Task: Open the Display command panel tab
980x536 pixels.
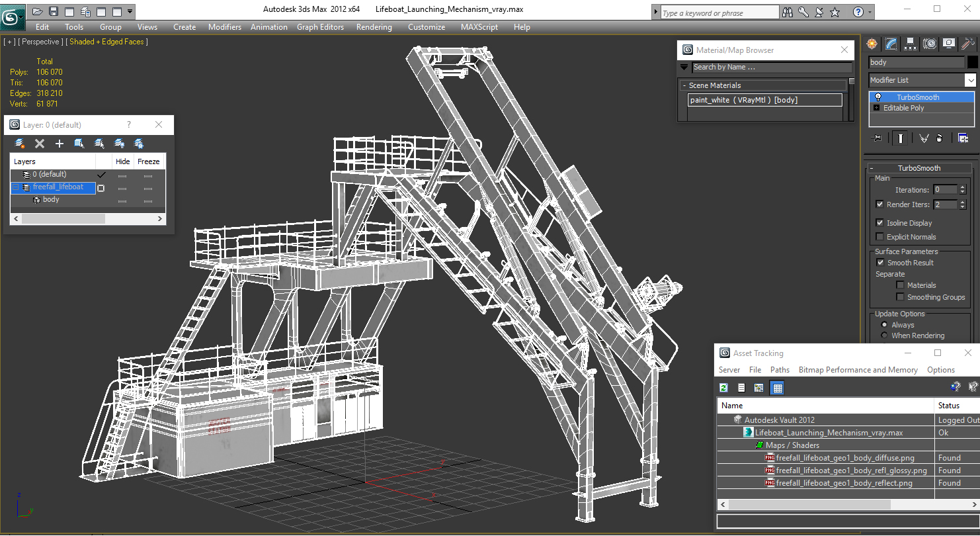Action: pyautogui.click(x=949, y=44)
